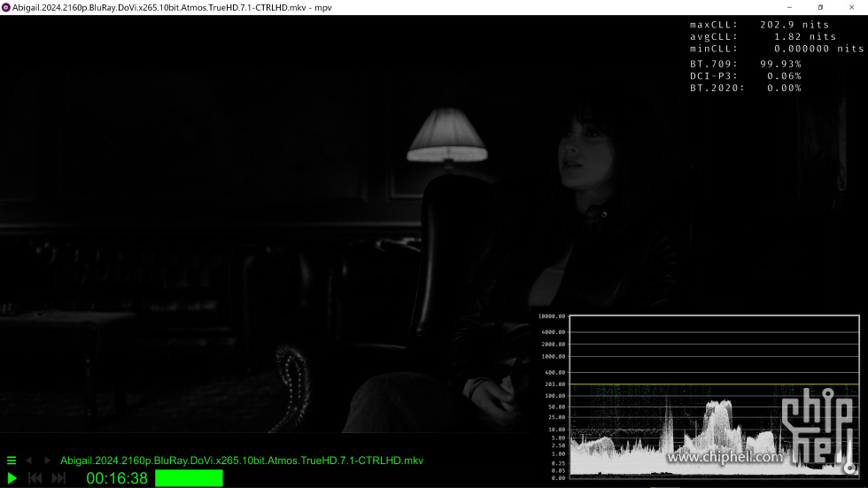The image size is (868, 488).
Task: Click the green Abigail filename in controls
Action: 241,461
